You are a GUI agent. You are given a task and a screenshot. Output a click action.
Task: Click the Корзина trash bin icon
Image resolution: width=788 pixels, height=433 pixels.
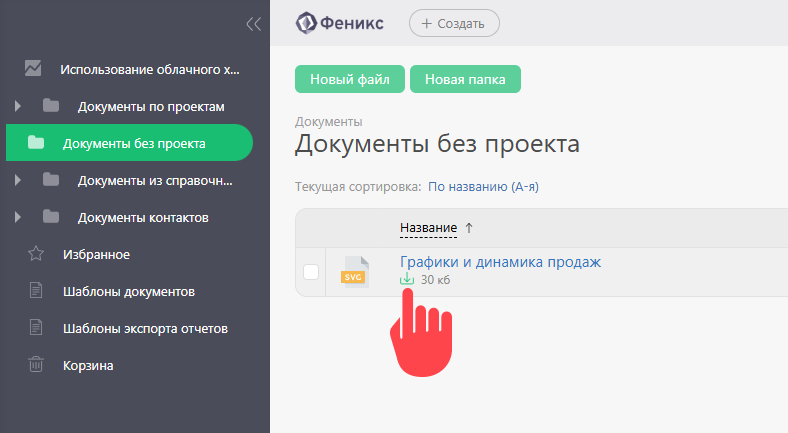[x=36, y=364]
